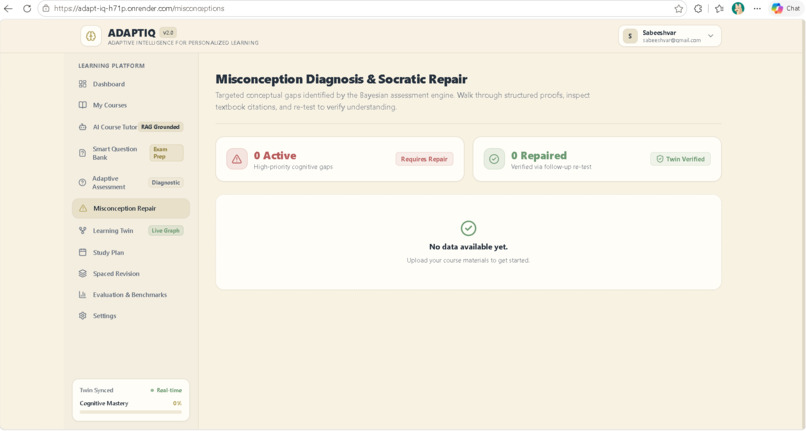Select Misconception Repair menu item

coord(131,208)
